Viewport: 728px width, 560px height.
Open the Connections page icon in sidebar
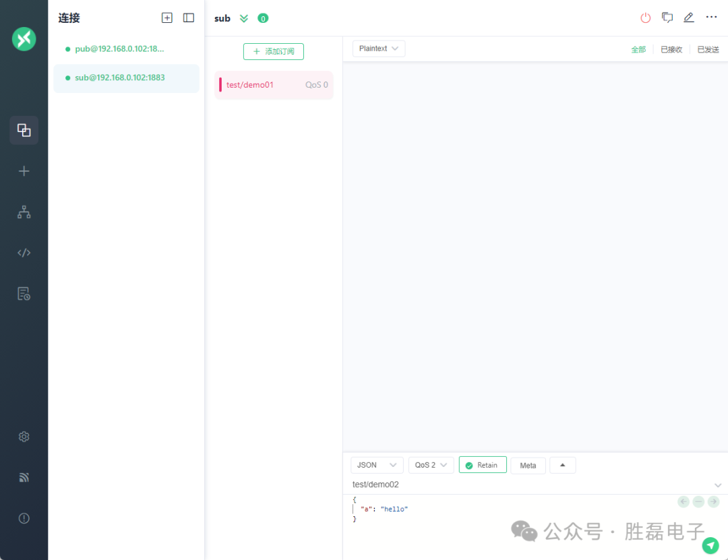24,130
